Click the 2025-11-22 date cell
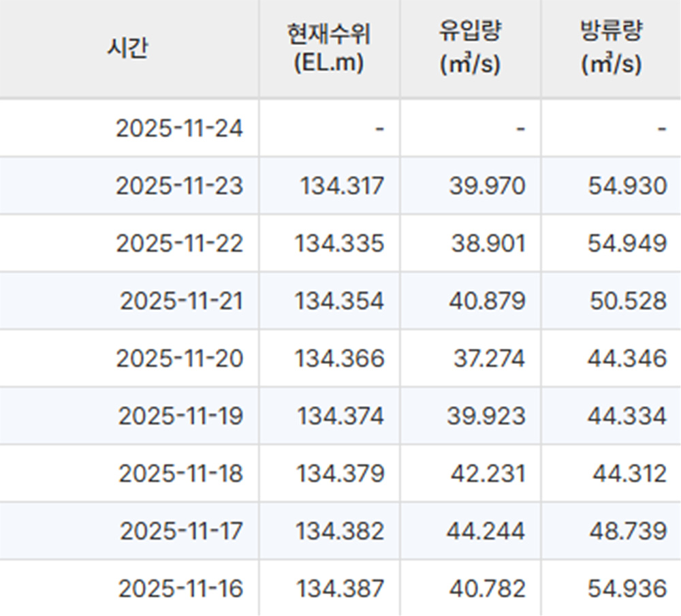 click(x=179, y=243)
